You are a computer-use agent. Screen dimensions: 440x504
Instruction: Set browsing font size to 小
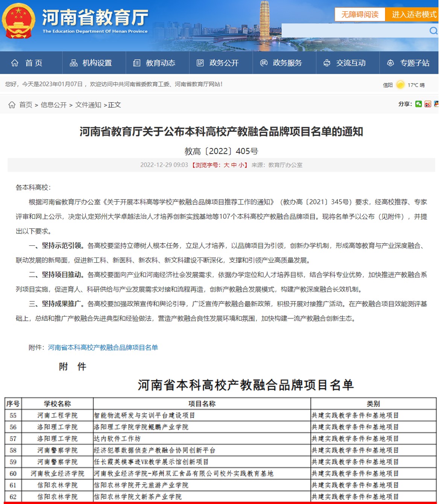tap(241, 165)
